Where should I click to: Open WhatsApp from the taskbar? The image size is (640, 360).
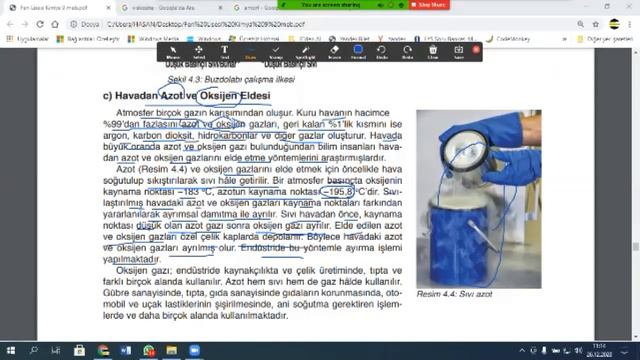click(149, 351)
